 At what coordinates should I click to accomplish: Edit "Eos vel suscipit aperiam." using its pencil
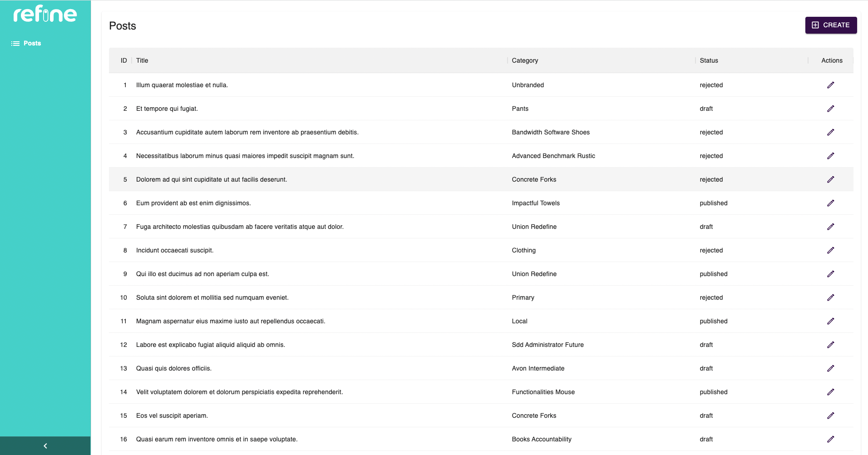(831, 415)
